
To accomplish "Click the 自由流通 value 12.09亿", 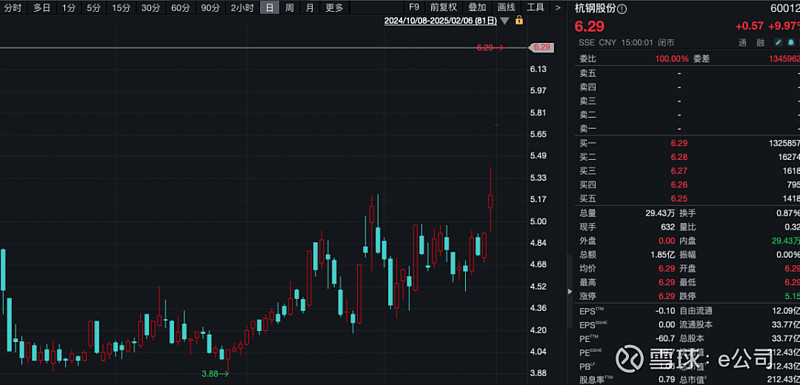I will pyautogui.click(x=786, y=311).
